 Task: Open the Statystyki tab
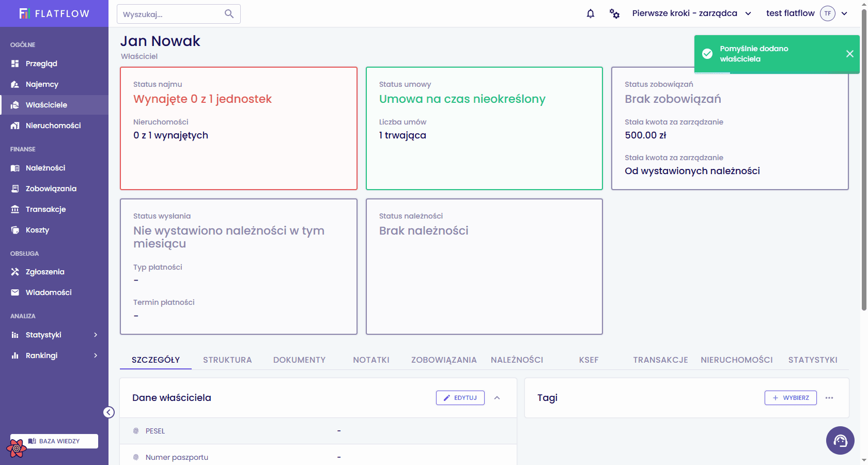coord(813,360)
